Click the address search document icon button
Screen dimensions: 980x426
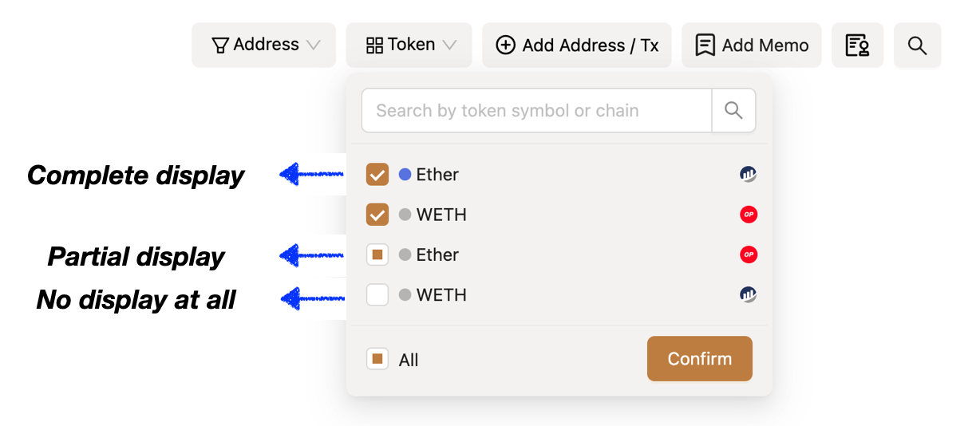pyautogui.click(x=857, y=45)
